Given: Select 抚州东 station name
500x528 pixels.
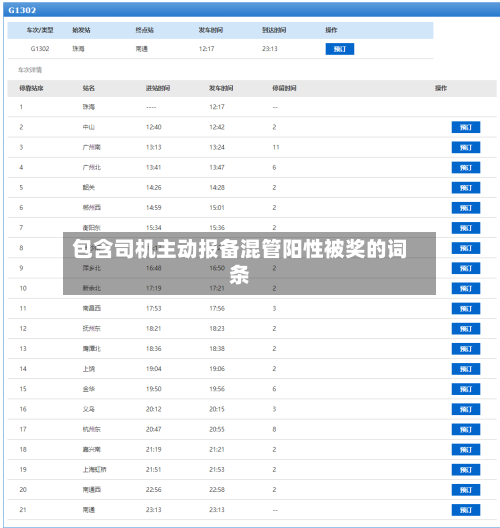Looking at the screenshot, I should click(x=92, y=329).
